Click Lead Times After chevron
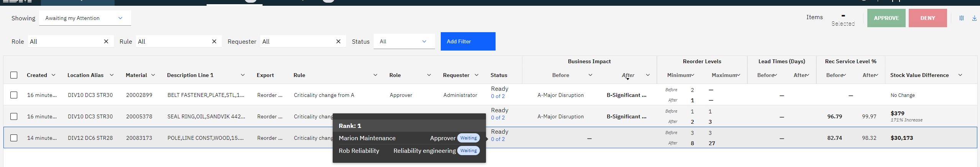 pos(807,75)
